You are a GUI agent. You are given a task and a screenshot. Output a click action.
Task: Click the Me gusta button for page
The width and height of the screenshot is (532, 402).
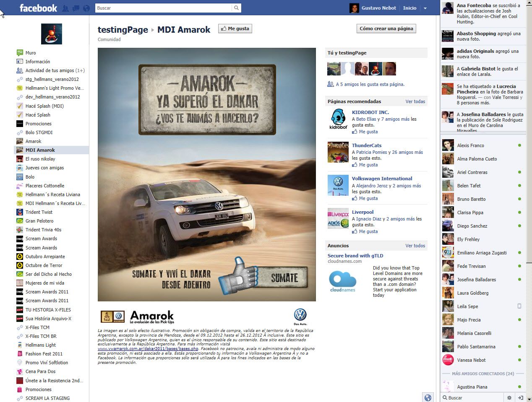(235, 29)
